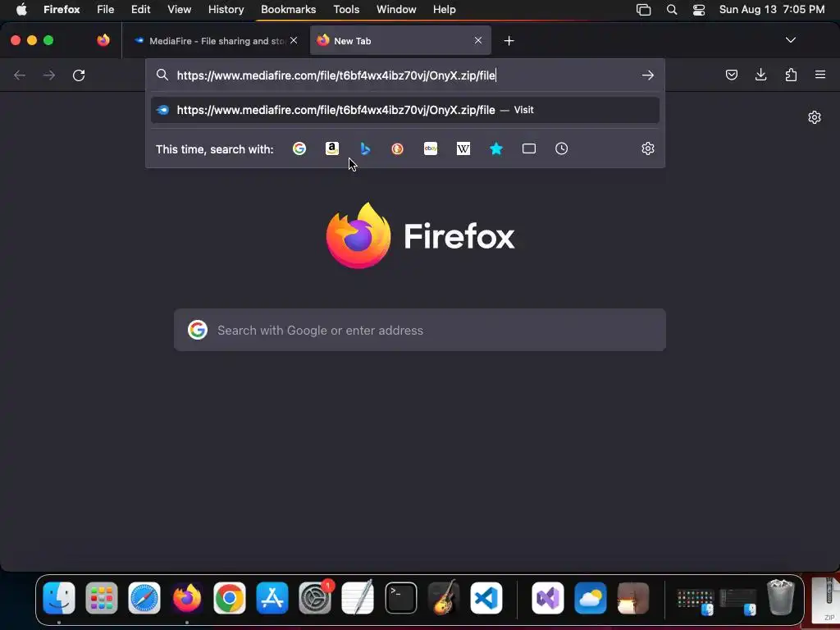Search history using the clock icon
840x630 pixels.
coord(561,149)
